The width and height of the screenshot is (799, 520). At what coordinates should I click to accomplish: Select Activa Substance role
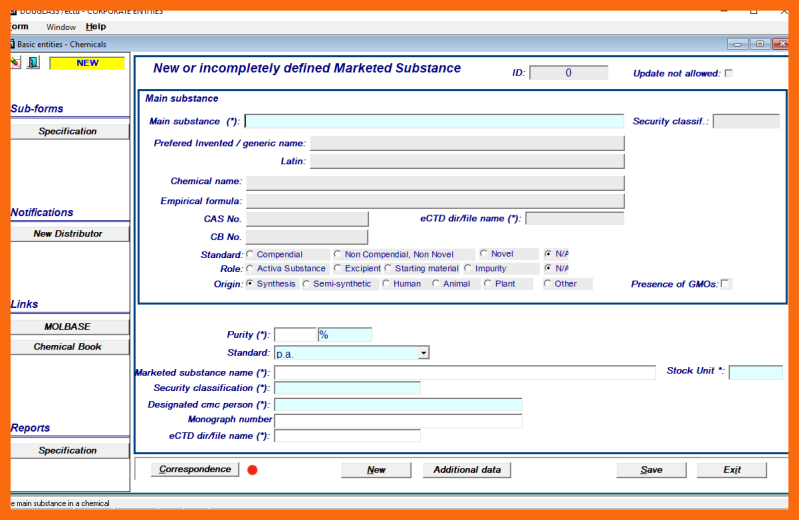click(x=250, y=268)
